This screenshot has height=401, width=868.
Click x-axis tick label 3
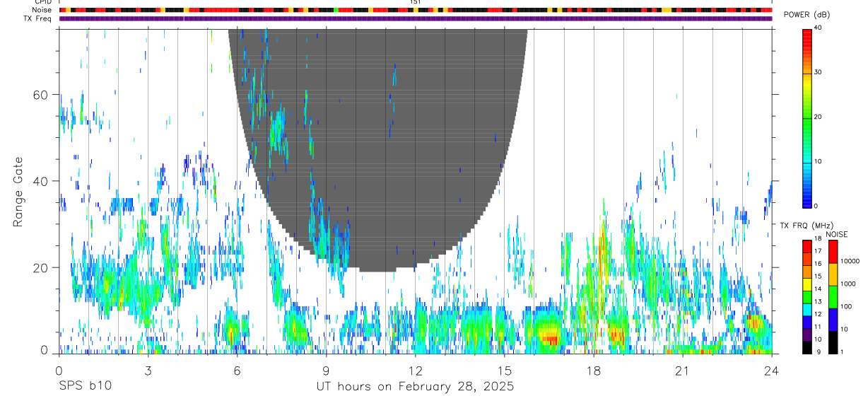tap(148, 370)
